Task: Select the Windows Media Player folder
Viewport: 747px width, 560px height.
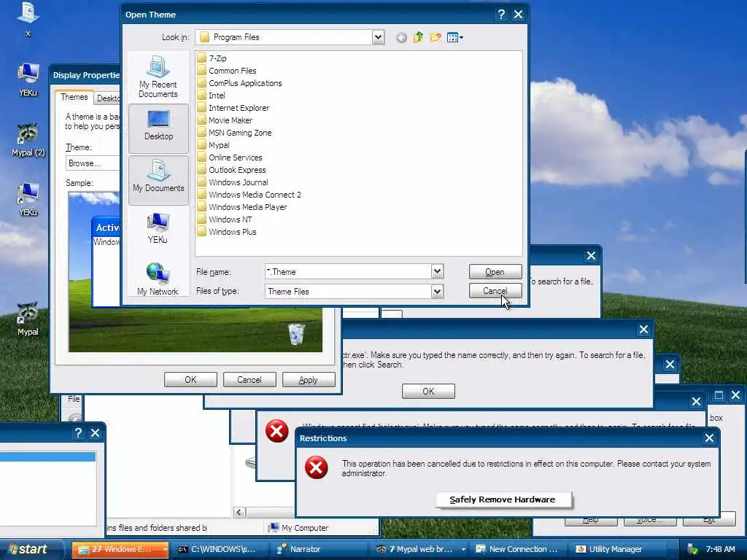Action: tap(242, 206)
